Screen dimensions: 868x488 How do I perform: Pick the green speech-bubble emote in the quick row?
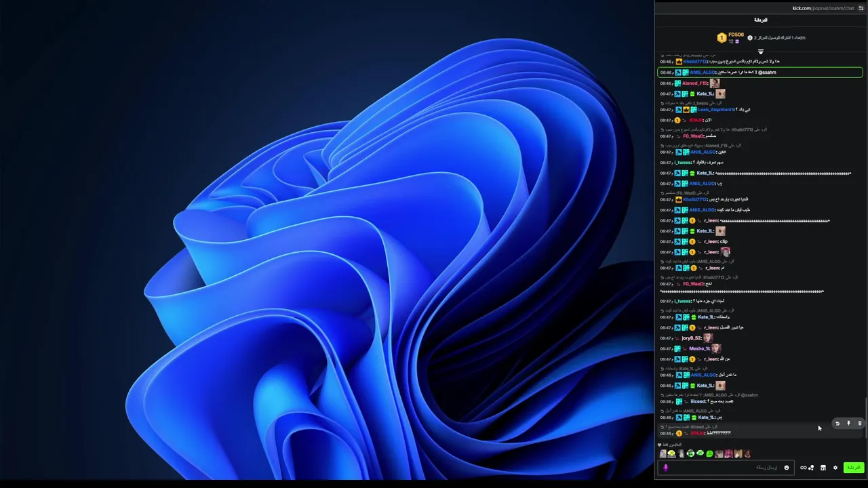[709, 453]
